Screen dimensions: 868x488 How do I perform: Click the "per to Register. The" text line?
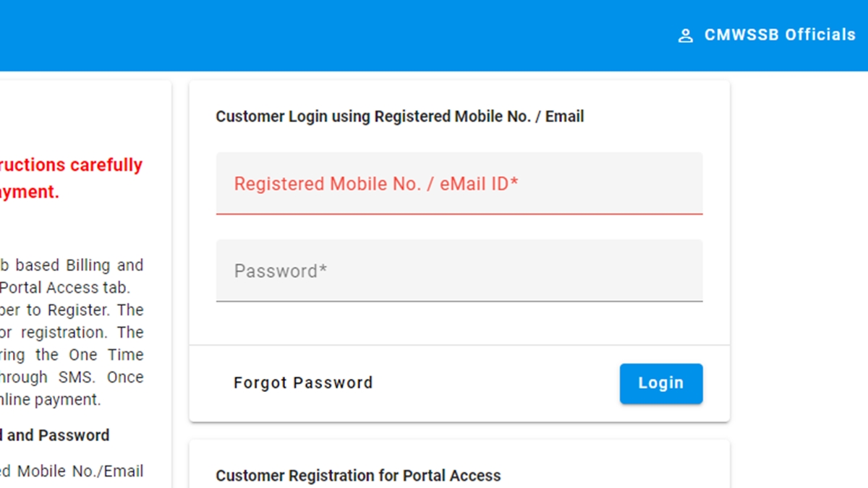point(72,309)
